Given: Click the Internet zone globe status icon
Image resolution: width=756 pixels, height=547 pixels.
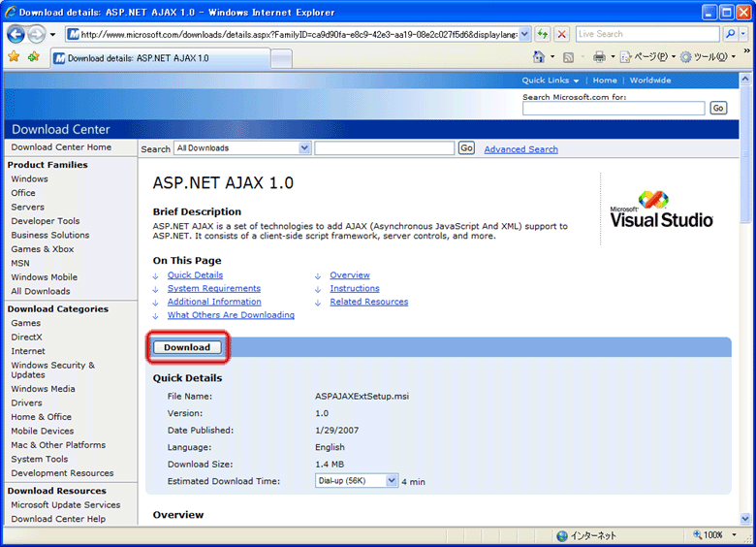Looking at the screenshot, I should click(x=562, y=536).
